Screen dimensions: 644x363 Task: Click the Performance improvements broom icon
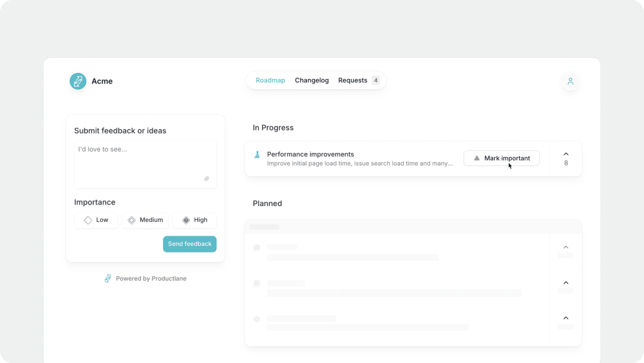tap(257, 155)
